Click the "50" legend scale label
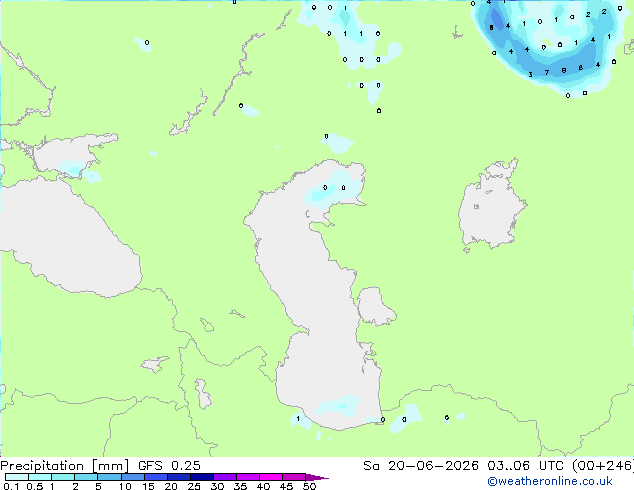Screen dimensions: 634x490 (x=309, y=486)
